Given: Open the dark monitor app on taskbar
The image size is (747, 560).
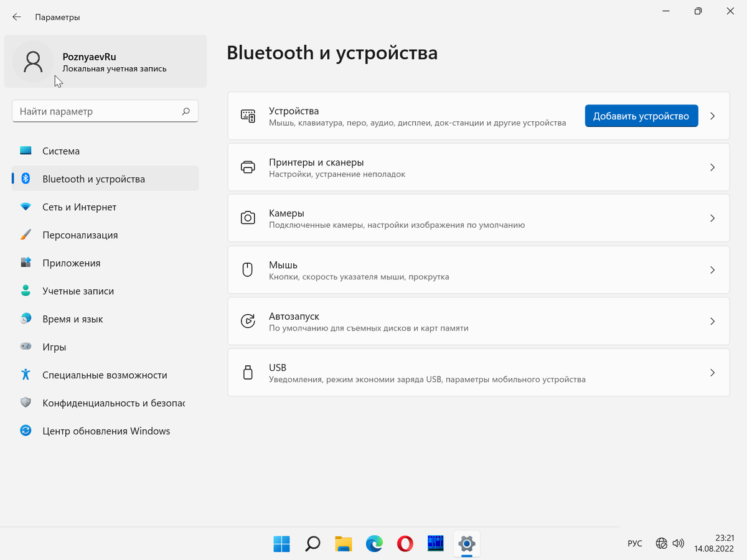Looking at the screenshot, I should (436, 544).
